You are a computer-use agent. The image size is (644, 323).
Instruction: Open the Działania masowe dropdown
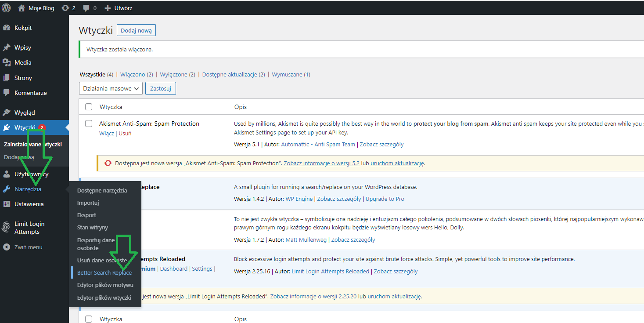(x=111, y=88)
